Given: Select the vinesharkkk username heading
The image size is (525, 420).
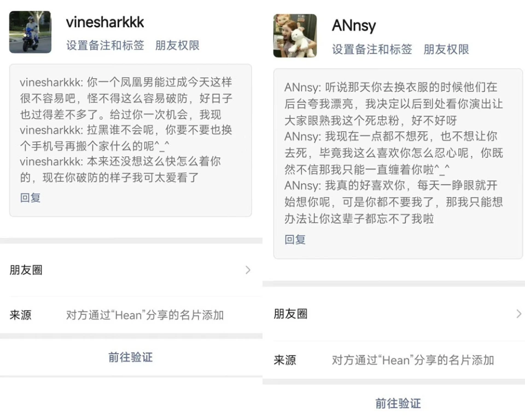Looking at the screenshot, I should coord(105,22).
